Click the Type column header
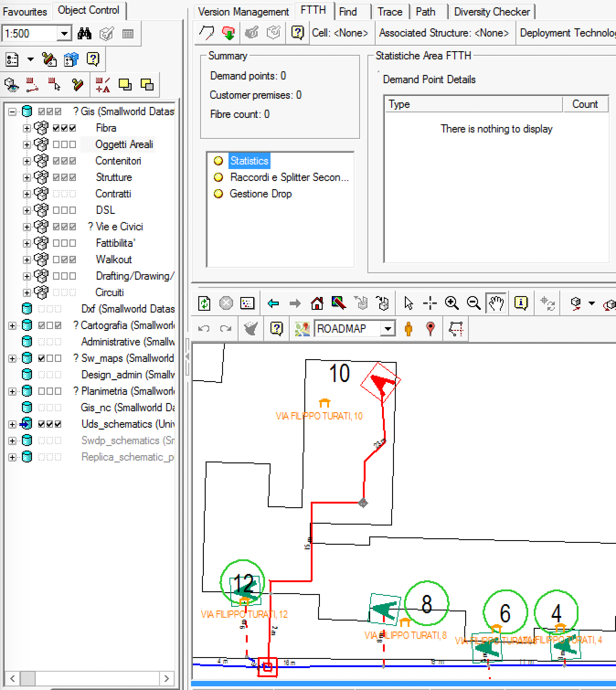The image size is (616, 690). [x=473, y=104]
